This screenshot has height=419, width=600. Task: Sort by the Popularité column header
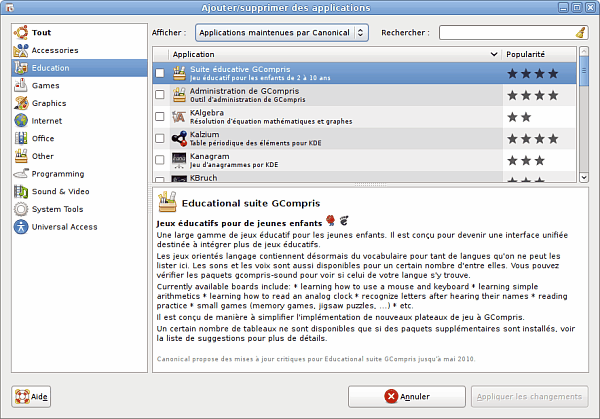point(539,54)
